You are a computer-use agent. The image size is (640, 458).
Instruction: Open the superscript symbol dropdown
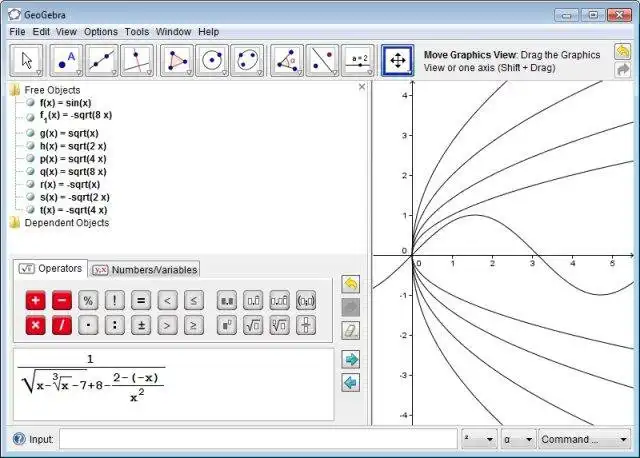(479, 439)
